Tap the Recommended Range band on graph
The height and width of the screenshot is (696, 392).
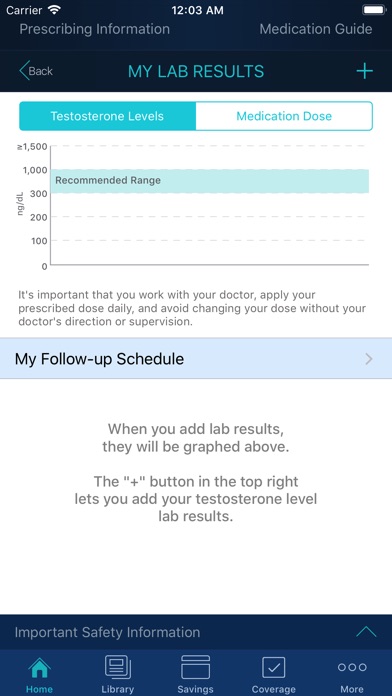pos(210,181)
